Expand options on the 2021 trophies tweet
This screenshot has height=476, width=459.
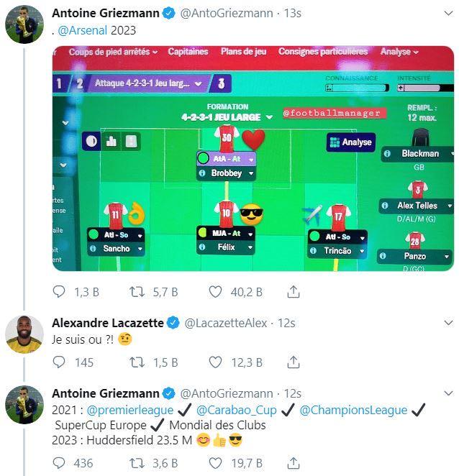pyautogui.click(x=448, y=393)
